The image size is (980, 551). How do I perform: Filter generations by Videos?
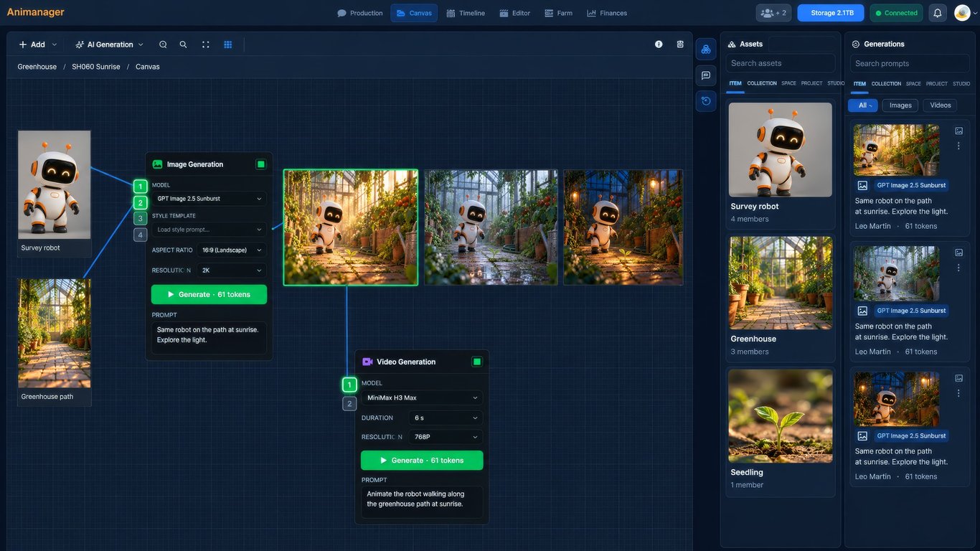tap(940, 105)
